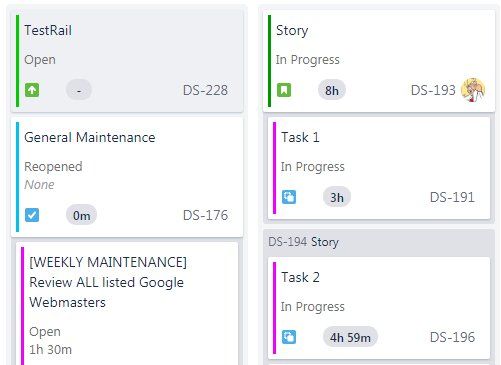Click the blue task checkbox icon on DS-176
Screen dimensions: 501x365
point(32,215)
